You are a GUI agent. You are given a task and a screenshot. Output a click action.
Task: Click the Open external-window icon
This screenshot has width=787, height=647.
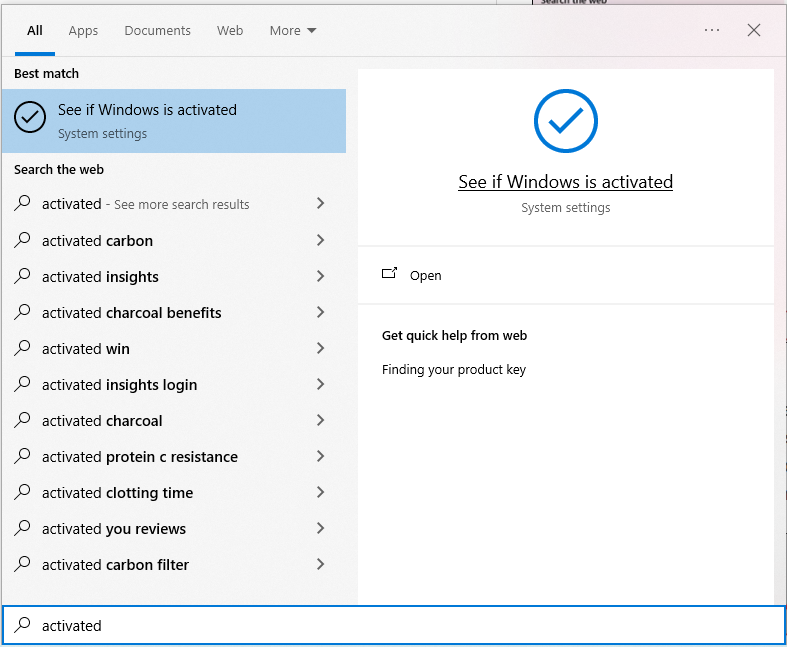(390, 274)
